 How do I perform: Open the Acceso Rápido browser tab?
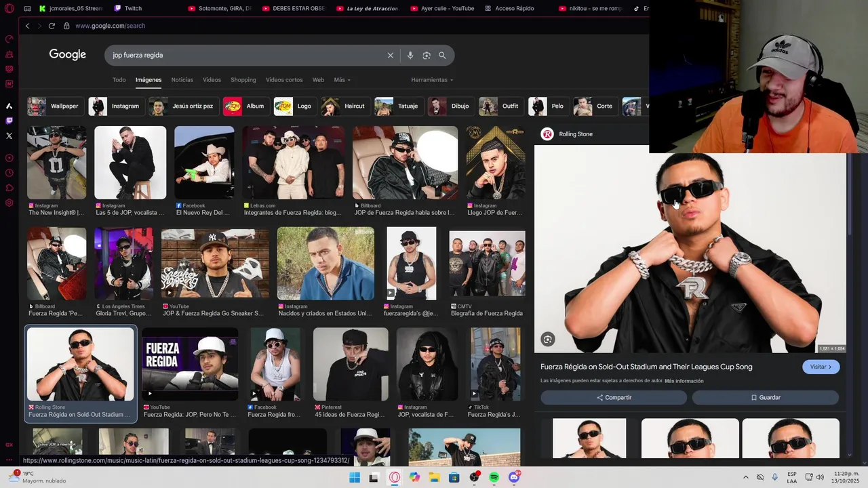tap(509, 9)
